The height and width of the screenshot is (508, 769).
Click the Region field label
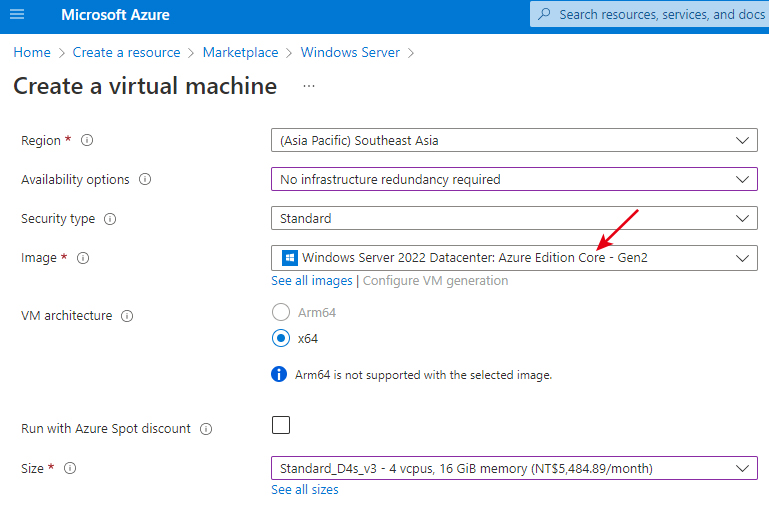point(41,141)
